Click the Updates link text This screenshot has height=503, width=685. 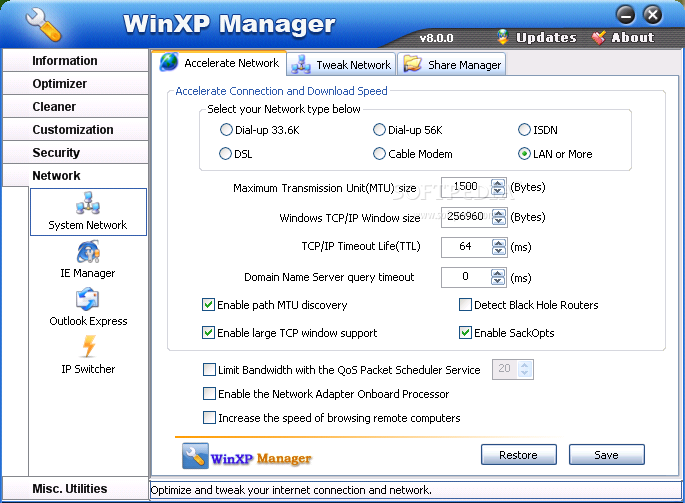pos(546,38)
